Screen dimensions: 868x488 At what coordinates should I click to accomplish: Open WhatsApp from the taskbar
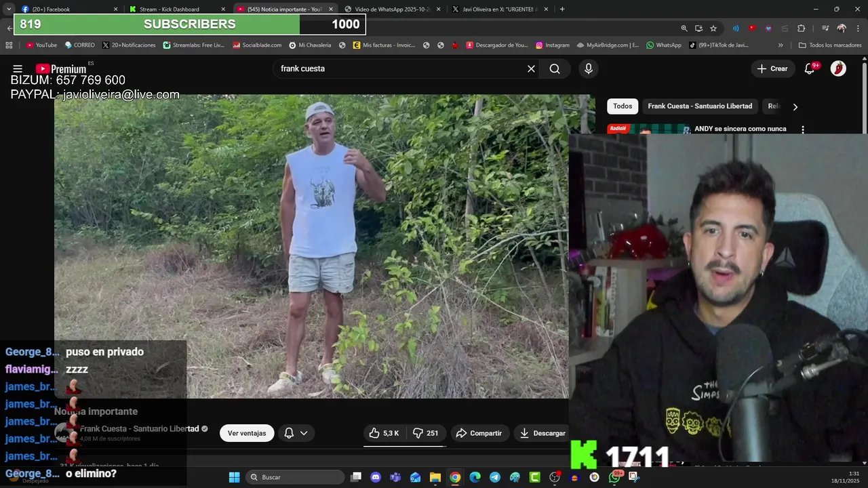coord(614,477)
